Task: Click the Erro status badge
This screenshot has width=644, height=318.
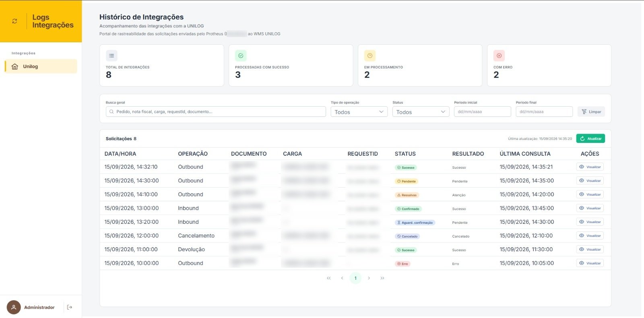Action: (x=402, y=264)
